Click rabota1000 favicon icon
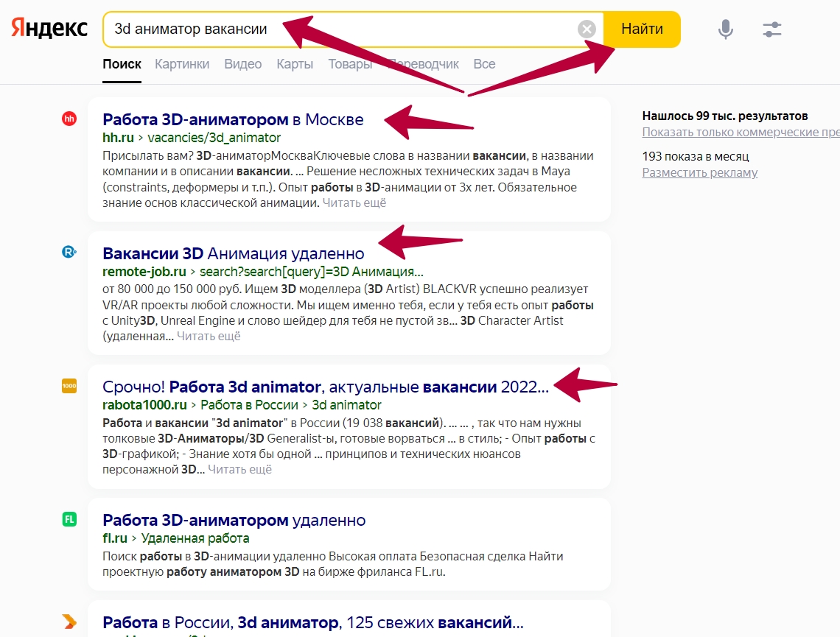The height and width of the screenshot is (637, 840). pyautogui.click(x=69, y=385)
